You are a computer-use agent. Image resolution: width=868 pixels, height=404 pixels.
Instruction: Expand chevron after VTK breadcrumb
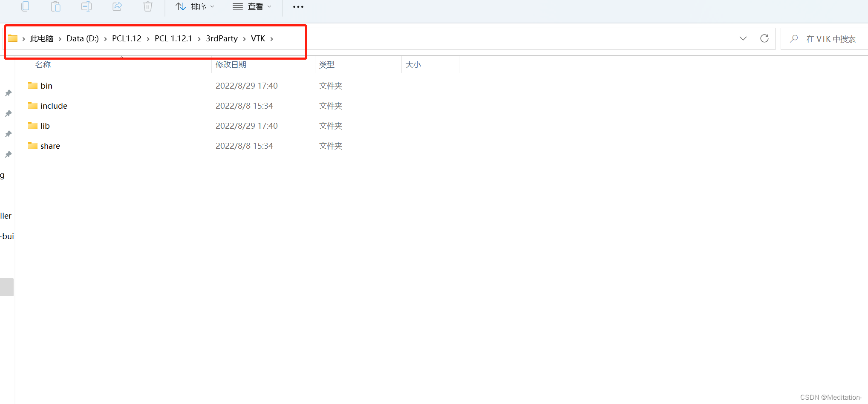point(271,39)
